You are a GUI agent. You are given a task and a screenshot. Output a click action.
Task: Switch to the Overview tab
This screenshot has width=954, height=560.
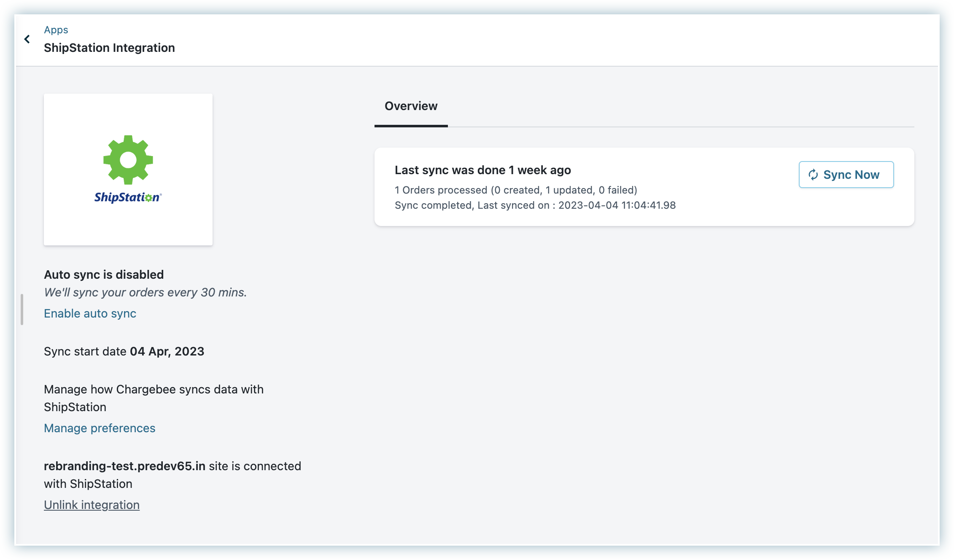[x=411, y=106]
